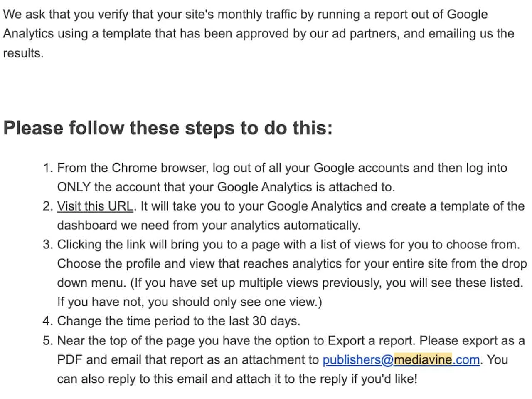Click the line 'dashboard we need from your analytics'
This screenshot has width=532, height=399.
(x=209, y=226)
